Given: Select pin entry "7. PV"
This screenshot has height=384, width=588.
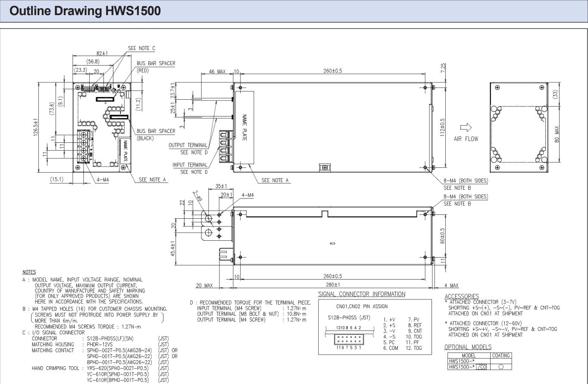Looking at the screenshot, I should [414, 320].
